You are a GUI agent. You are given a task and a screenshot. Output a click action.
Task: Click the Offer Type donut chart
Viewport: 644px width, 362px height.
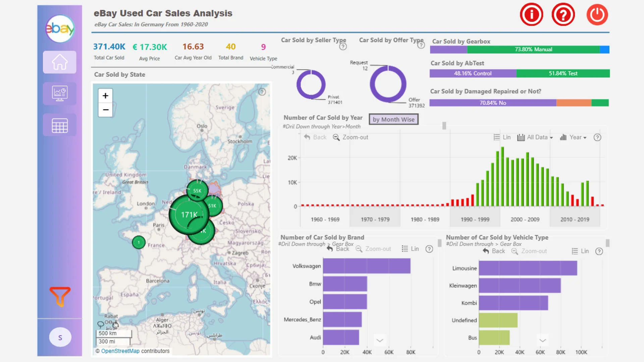click(388, 84)
